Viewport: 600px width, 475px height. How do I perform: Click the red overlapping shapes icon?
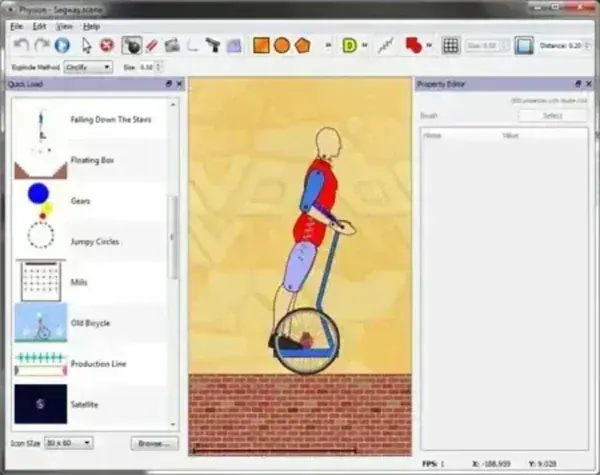[413, 46]
